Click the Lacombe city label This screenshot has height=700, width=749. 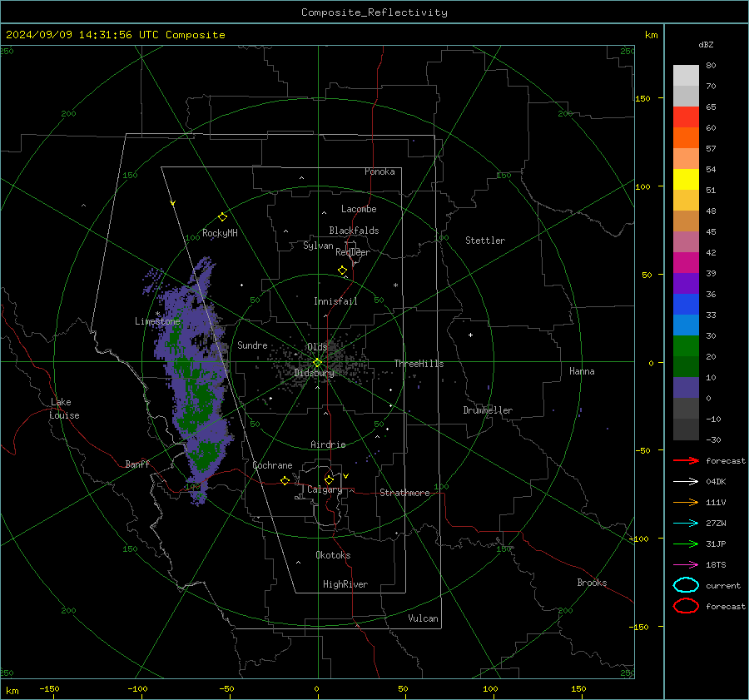coord(359,209)
